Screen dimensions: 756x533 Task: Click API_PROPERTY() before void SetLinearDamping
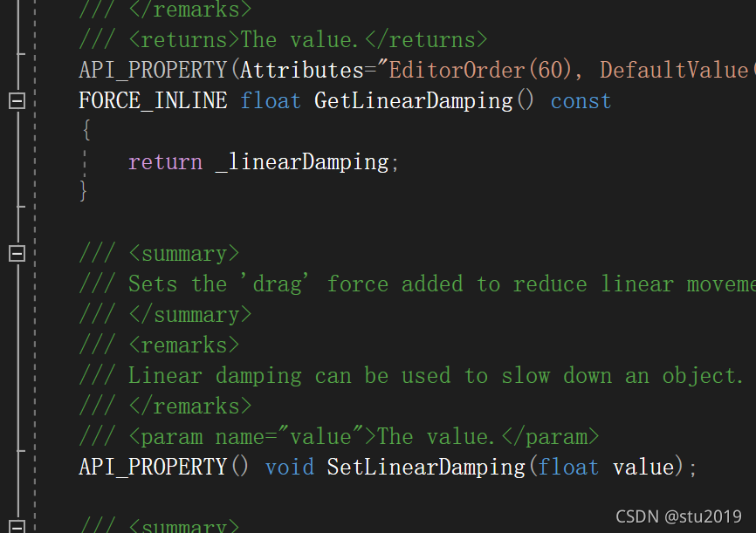pos(163,467)
